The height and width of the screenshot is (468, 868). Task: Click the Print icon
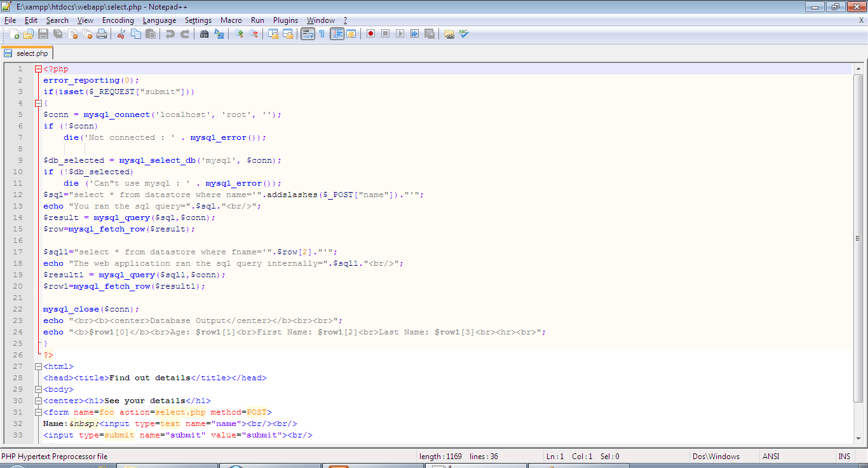(102, 33)
